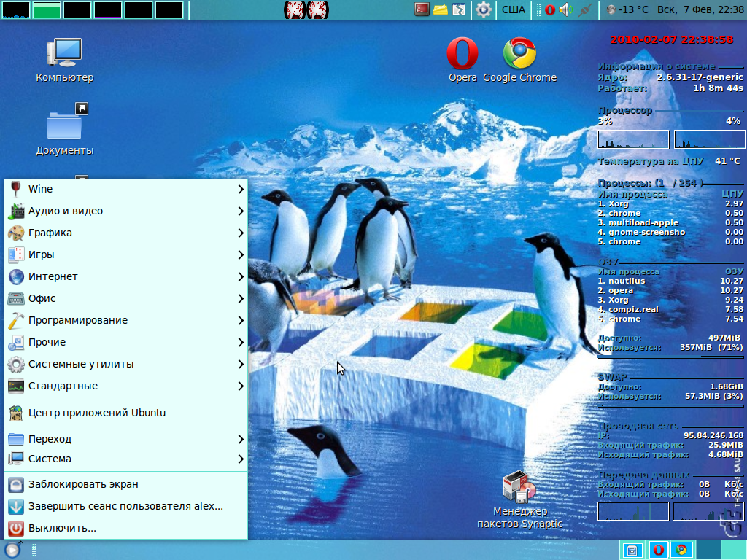This screenshot has width=747, height=560.
Task: Switch keyboard layout indicator США
Action: pos(514,10)
